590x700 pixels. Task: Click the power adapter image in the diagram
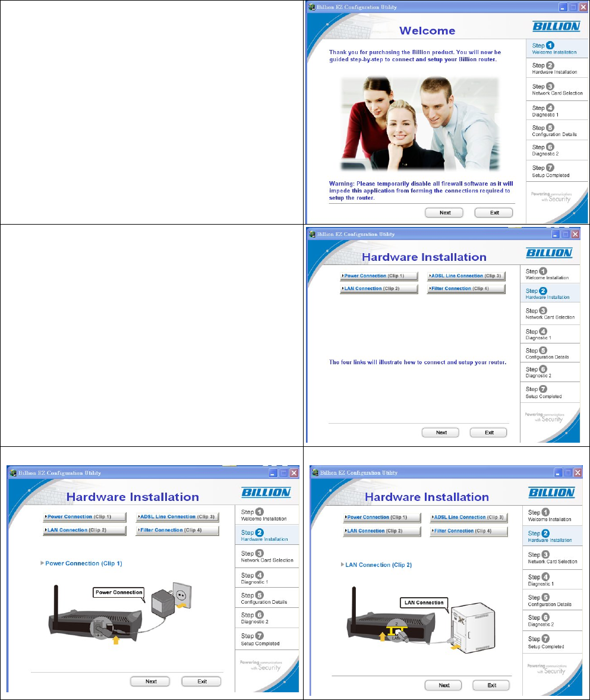pos(162,603)
